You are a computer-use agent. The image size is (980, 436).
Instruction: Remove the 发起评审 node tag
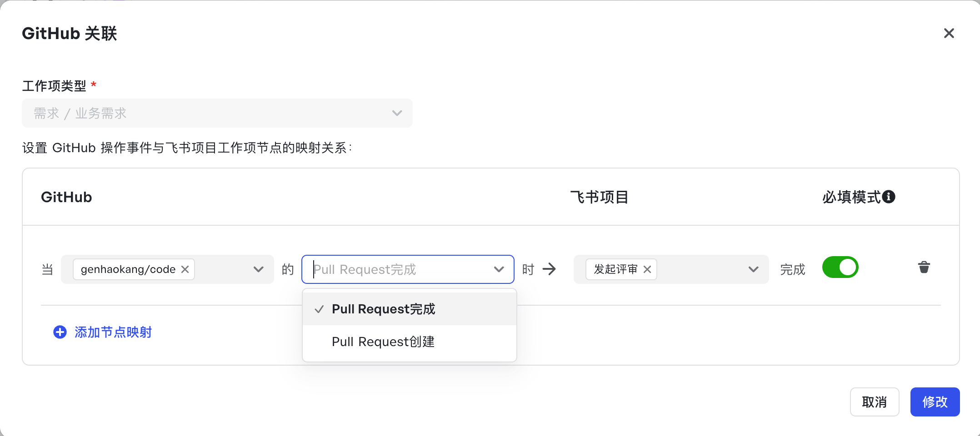click(x=647, y=269)
